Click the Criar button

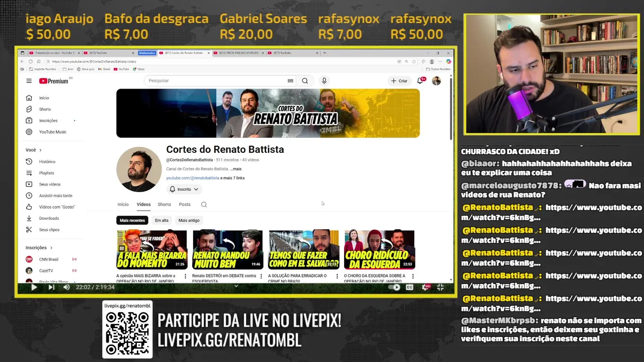399,80
